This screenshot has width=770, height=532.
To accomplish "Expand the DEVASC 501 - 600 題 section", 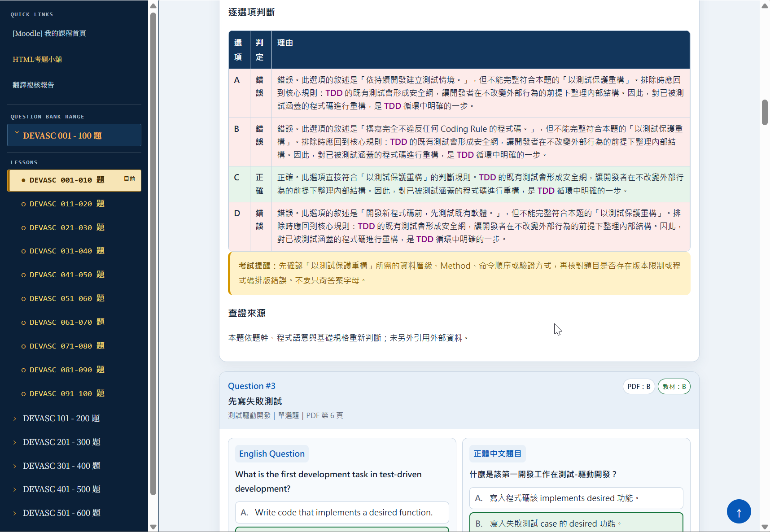I will pyautogui.click(x=61, y=513).
